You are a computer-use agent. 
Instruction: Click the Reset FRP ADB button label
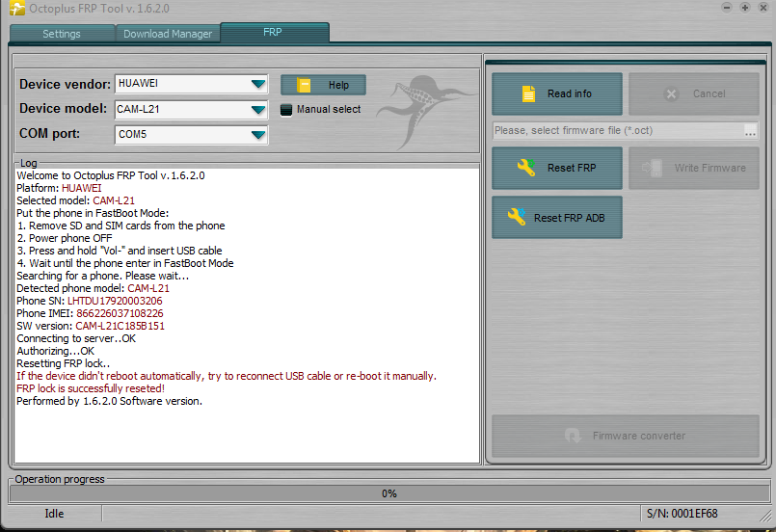(x=569, y=218)
